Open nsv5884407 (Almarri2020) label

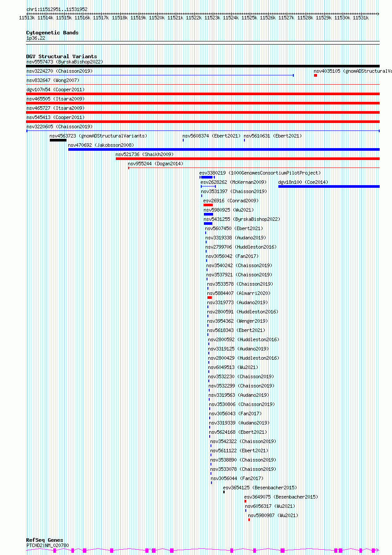pyautogui.click(x=239, y=293)
